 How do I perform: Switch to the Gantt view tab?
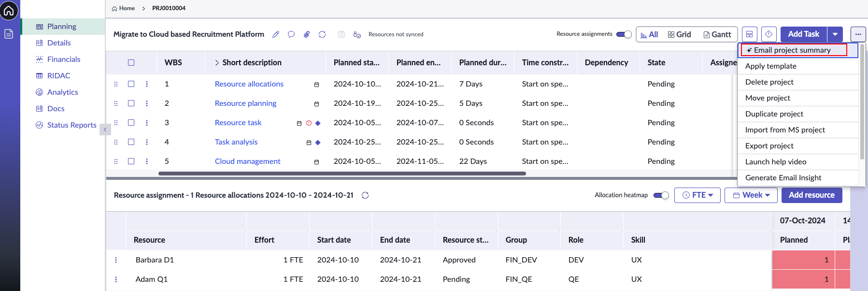[x=717, y=35]
